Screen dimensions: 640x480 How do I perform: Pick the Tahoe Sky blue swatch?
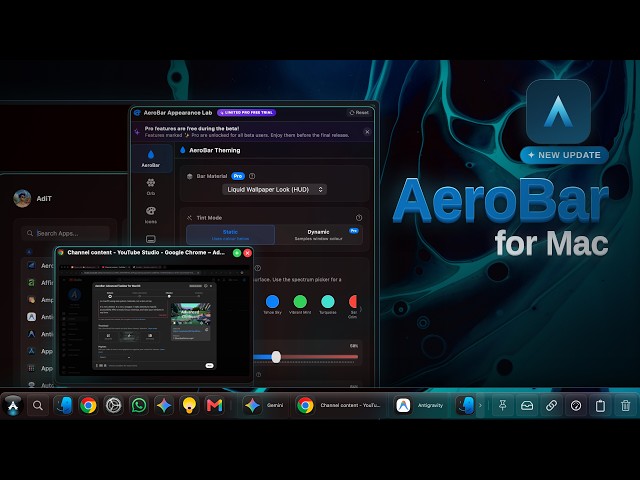point(272,302)
